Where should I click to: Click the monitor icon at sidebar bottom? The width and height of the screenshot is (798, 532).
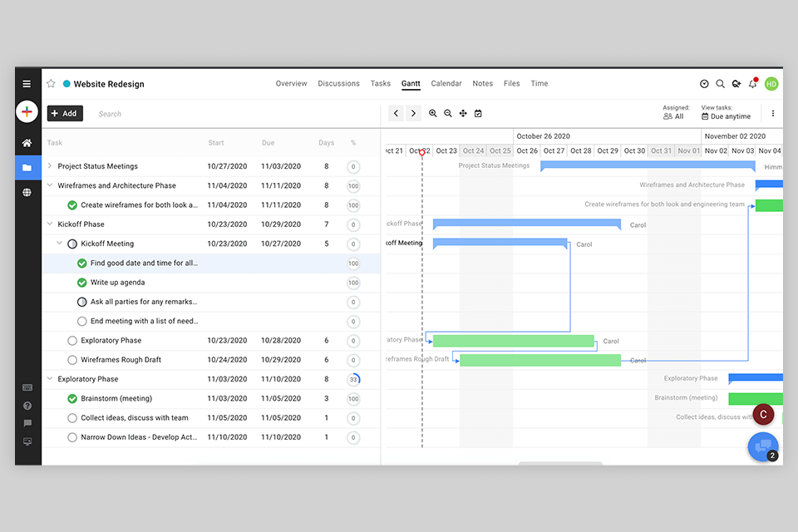pos(27,441)
